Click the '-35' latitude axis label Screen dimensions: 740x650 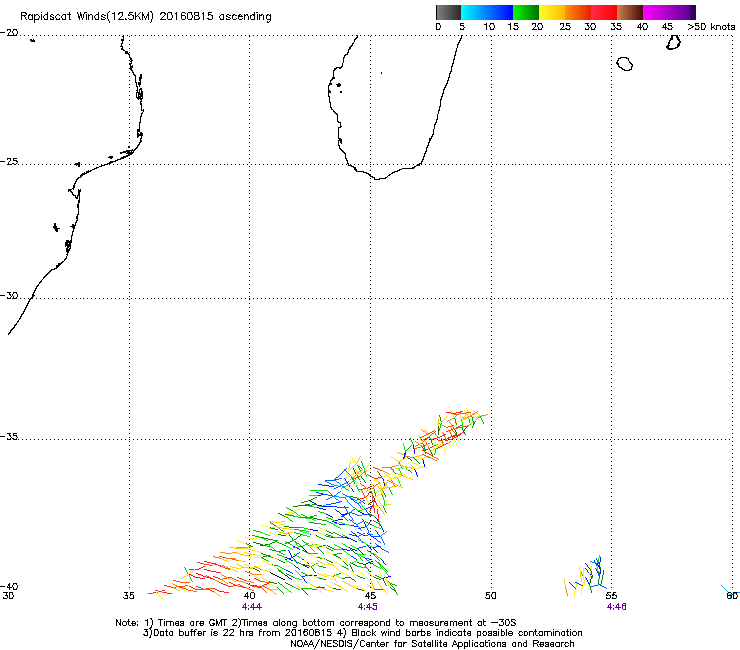(x=9, y=436)
